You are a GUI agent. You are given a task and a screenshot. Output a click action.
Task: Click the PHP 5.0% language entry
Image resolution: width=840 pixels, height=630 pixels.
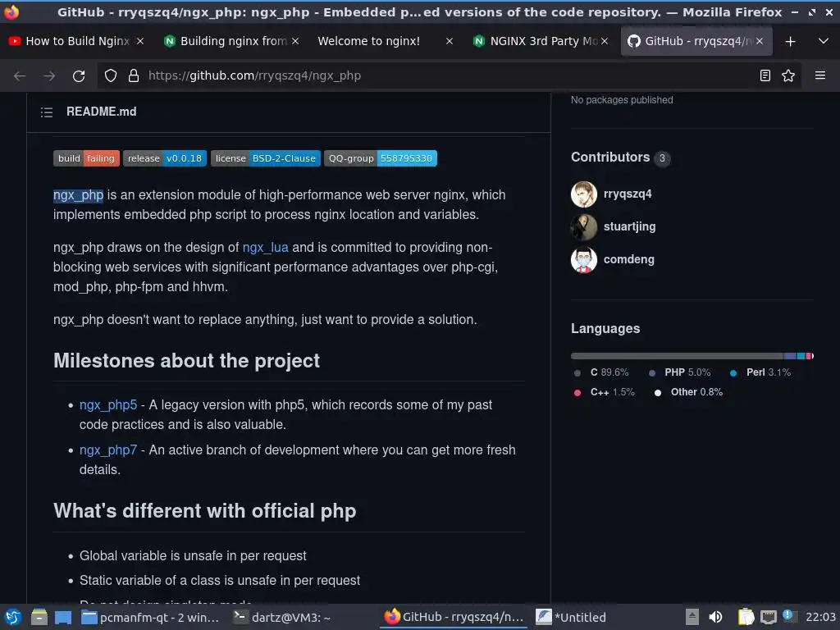pyautogui.click(x=680, y=372)
